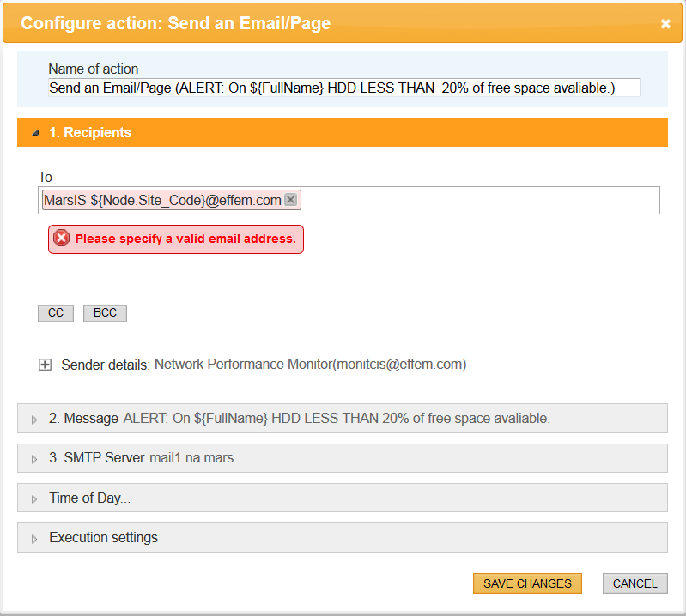Click the invalid email error message

click(x=185, y=239)
